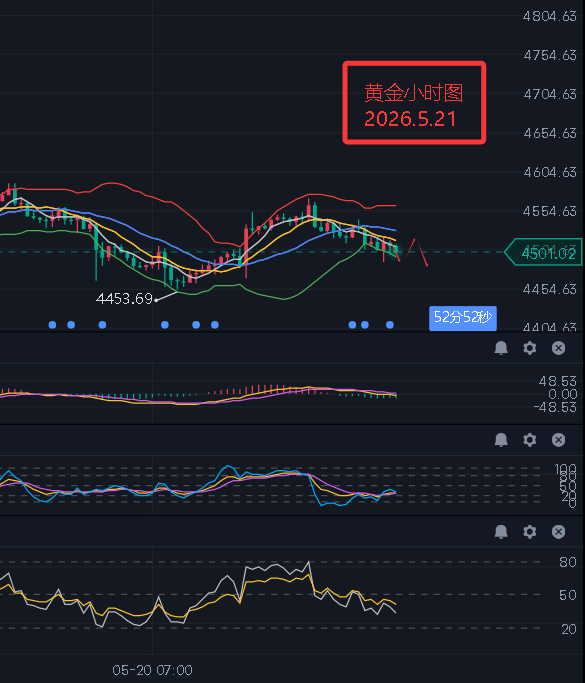Click the -48.53 MACD scale value
Image resolution: width=585 pixels, height=683 pixels.
[555, 407]
